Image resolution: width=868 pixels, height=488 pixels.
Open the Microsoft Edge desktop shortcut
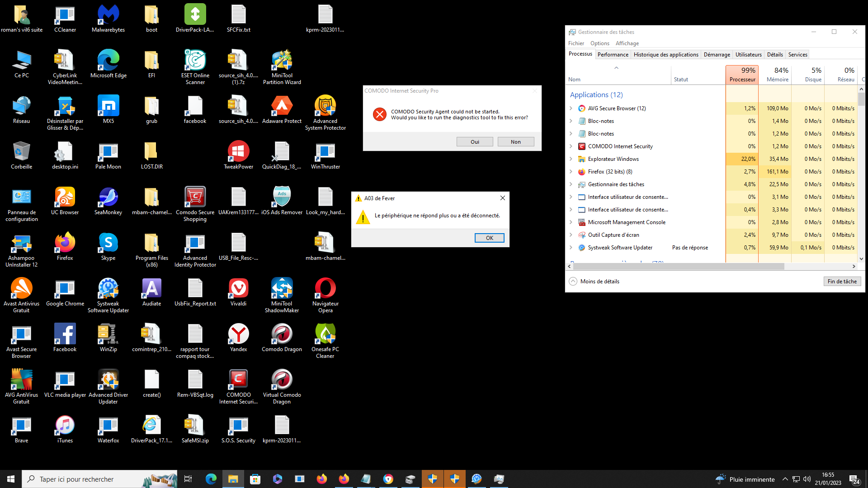[108, 64]
